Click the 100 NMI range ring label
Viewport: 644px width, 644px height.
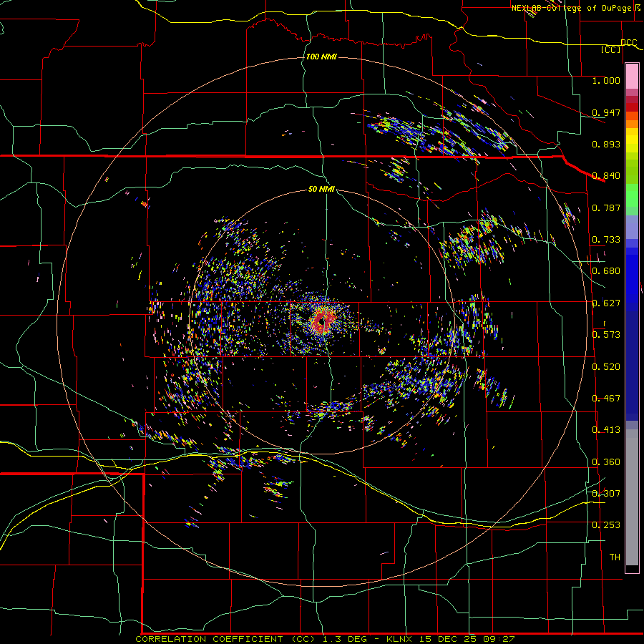click(321, 57)
